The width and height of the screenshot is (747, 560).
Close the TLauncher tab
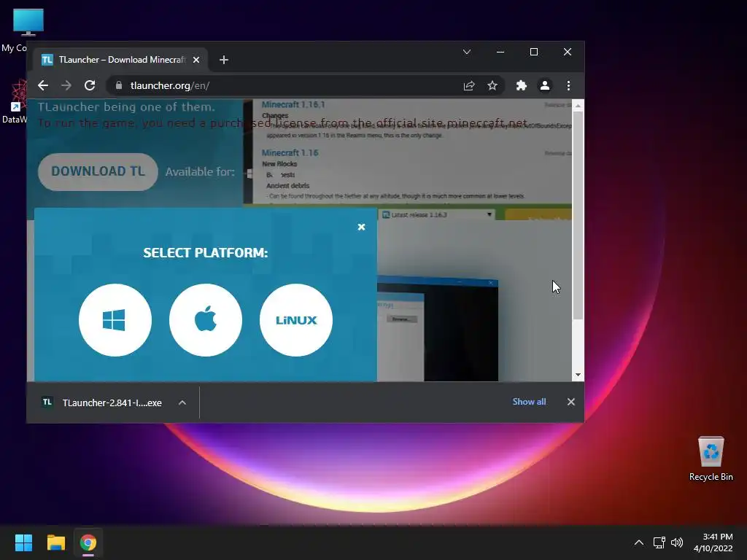[196, 60]
